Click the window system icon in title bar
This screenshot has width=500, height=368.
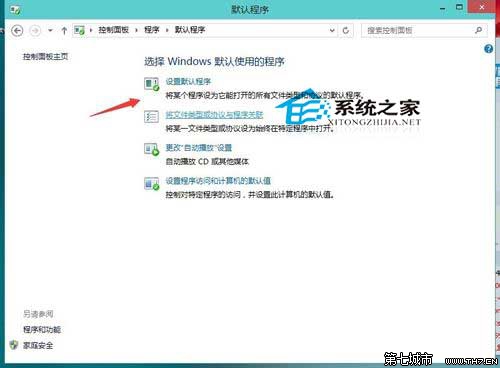tap(15, 10)
